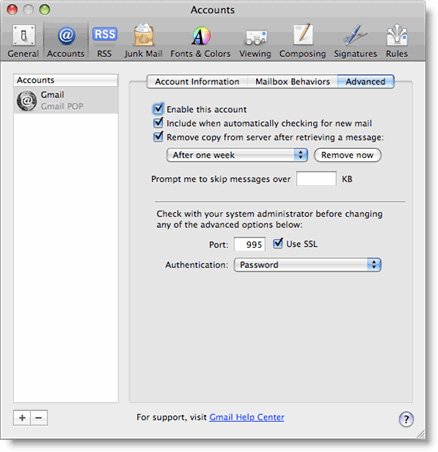This screenshot has width=438, height=452.
Task: Click the Port number field
Action: click(x=250, y=244)
